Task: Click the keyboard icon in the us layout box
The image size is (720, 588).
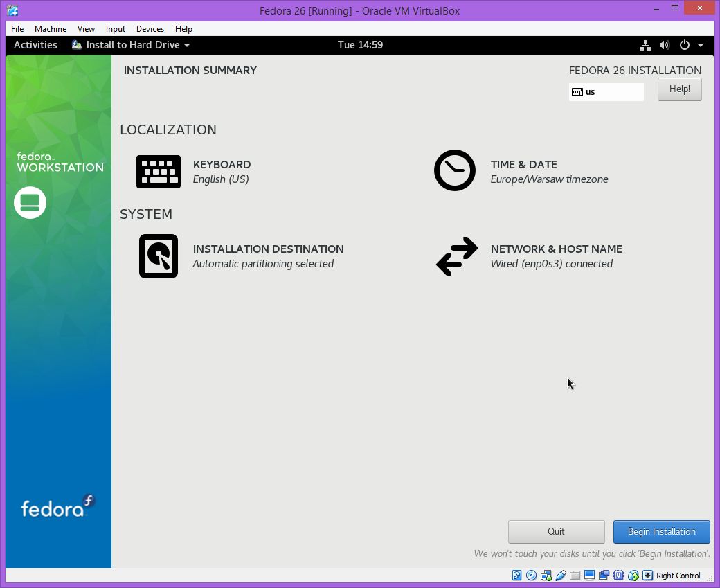Action: pyautogui.click(x=577, y=92)
